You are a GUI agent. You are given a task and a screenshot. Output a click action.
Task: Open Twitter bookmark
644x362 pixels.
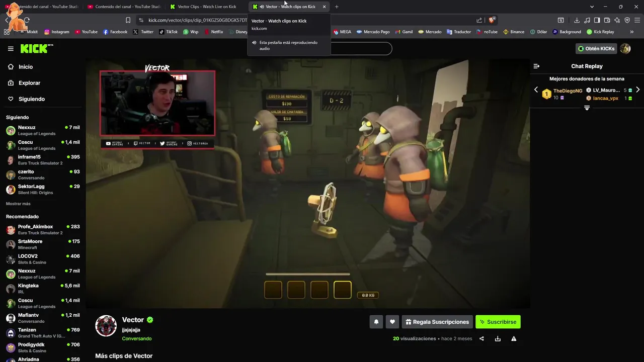click(143, 32)
